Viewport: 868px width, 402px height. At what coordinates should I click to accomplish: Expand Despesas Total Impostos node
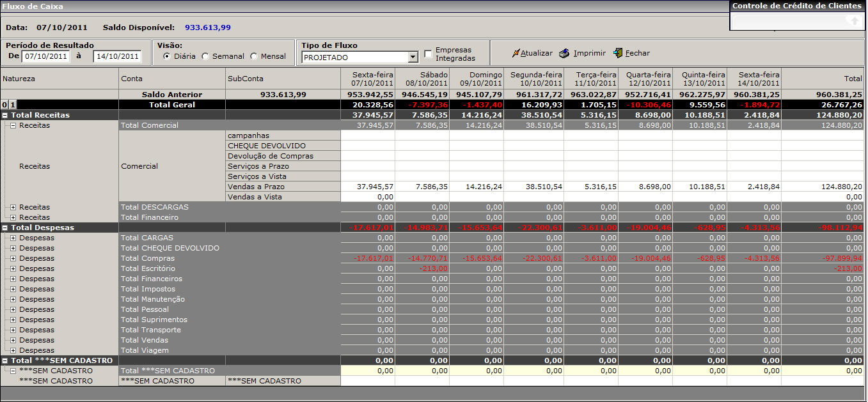coord(13,289)
